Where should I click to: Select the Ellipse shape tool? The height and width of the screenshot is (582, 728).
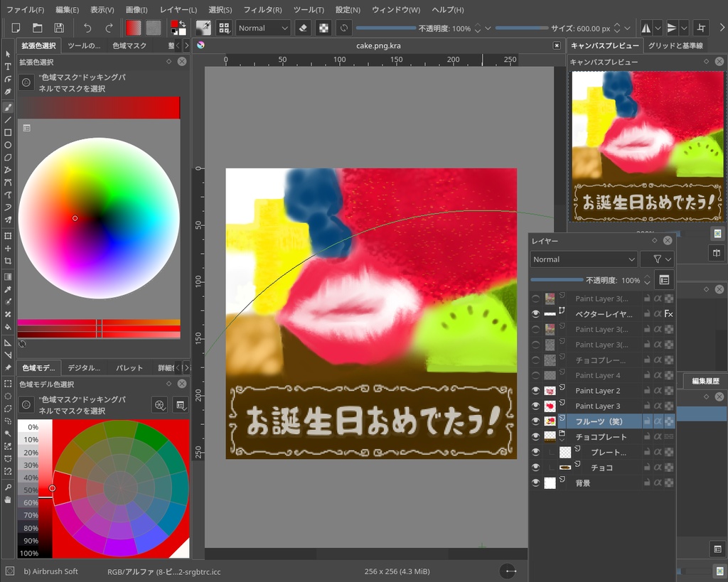tap(7, 145)
